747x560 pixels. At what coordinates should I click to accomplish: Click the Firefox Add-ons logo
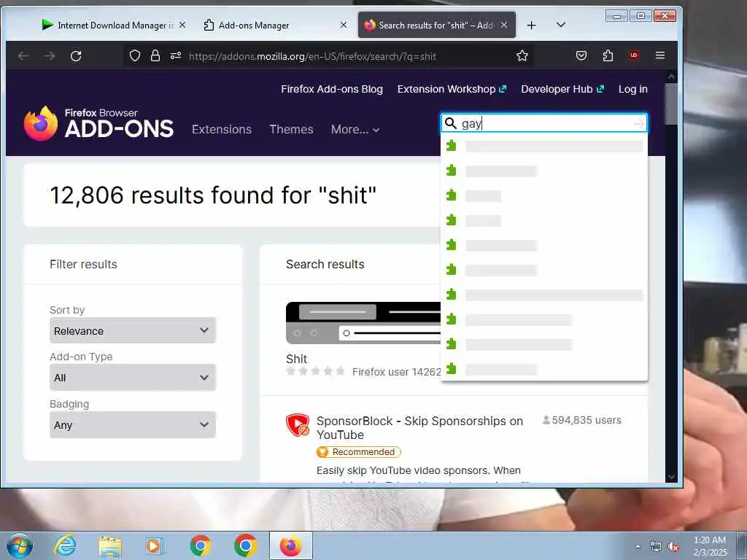(x=98, y=123)
